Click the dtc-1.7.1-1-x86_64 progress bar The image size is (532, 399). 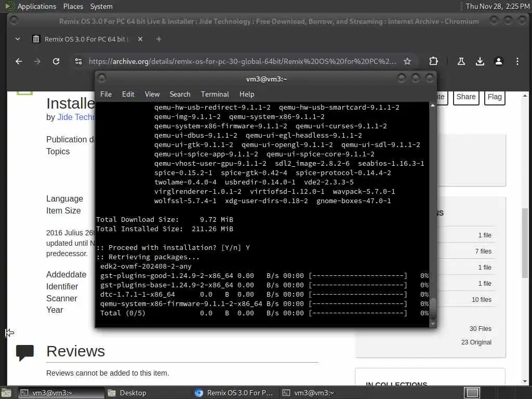pyautogui.click(x=358, y=295)
